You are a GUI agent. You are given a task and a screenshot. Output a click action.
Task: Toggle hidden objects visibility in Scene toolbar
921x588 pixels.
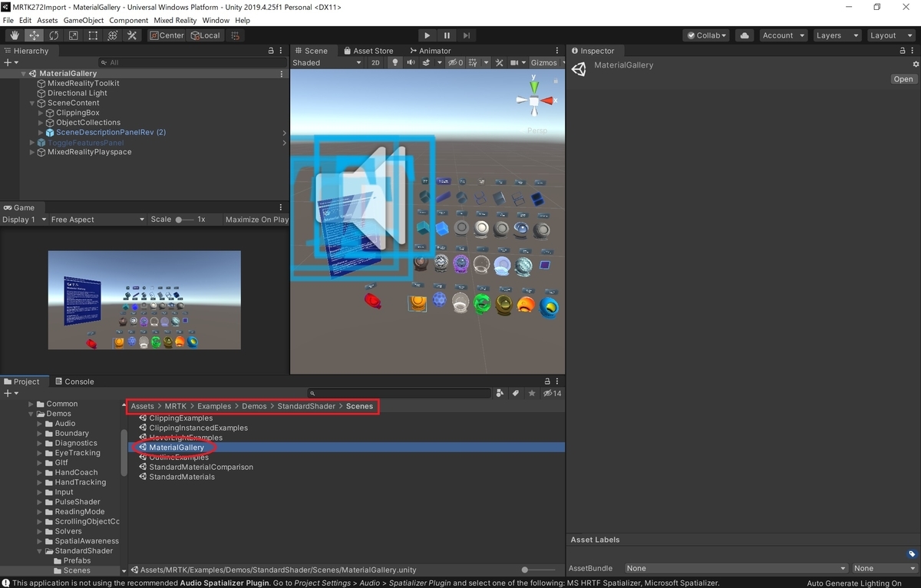tap(455, 63)
